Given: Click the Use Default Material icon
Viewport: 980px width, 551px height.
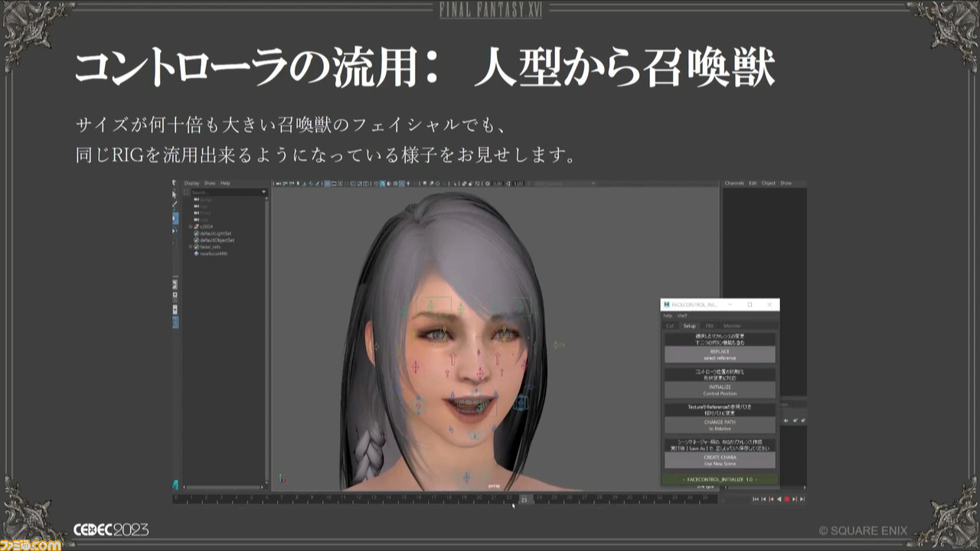Looking at the screenshot, I should coord(389,184).
